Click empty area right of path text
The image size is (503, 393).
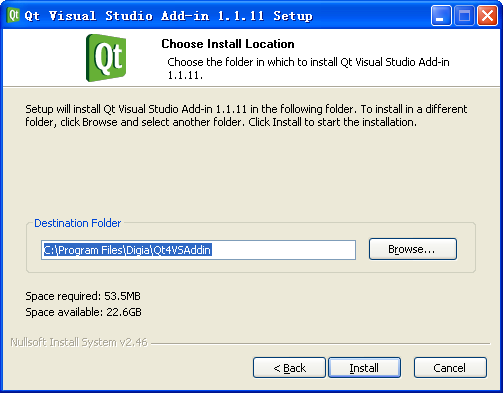click(x=283, y=250)
